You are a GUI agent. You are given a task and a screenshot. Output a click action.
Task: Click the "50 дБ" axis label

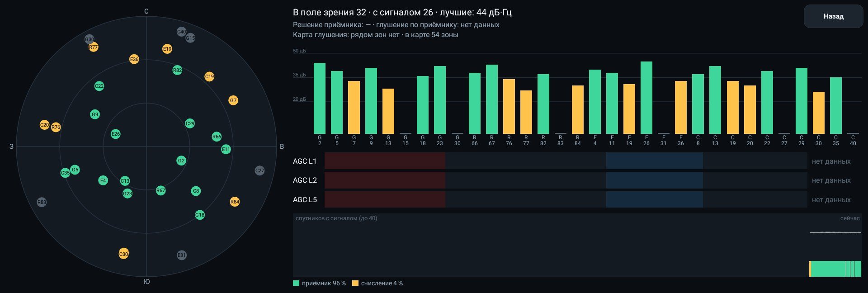tap(299, 51)
